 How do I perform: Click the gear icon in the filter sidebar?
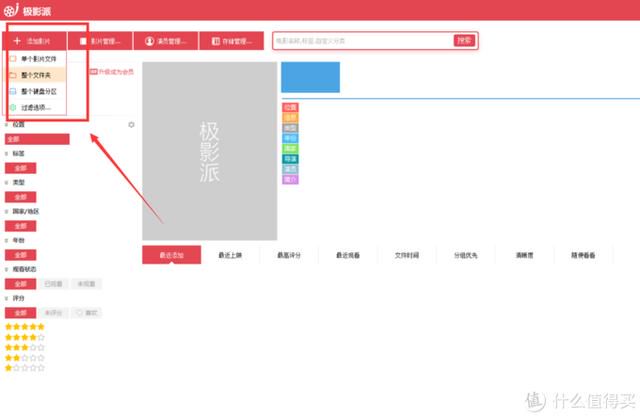pyautogui.click(x=131, y=124)
